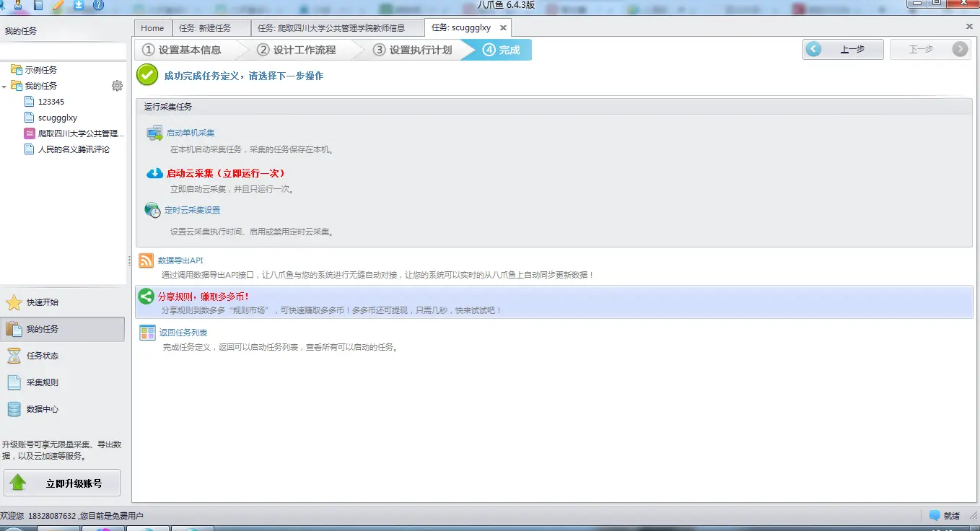980x531 pixels.
Task: Click the book icon in top toolbar
Action: [x=38, y=5]
